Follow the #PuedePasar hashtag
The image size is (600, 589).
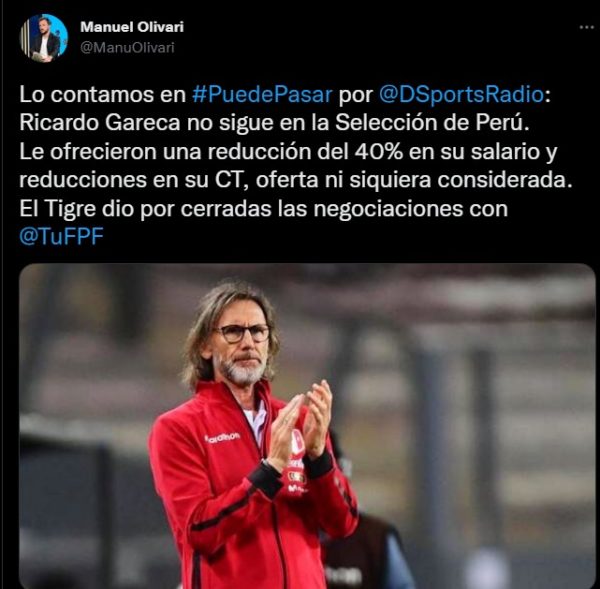tap(262, 94)
